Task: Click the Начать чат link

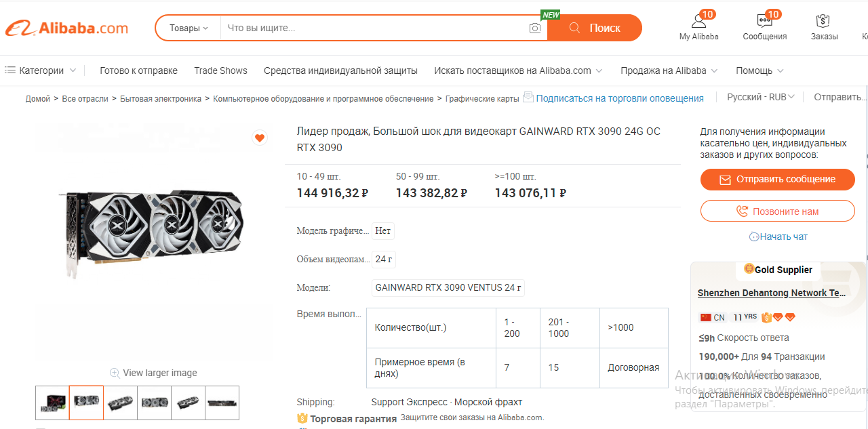Action: [x=783, y=237]
